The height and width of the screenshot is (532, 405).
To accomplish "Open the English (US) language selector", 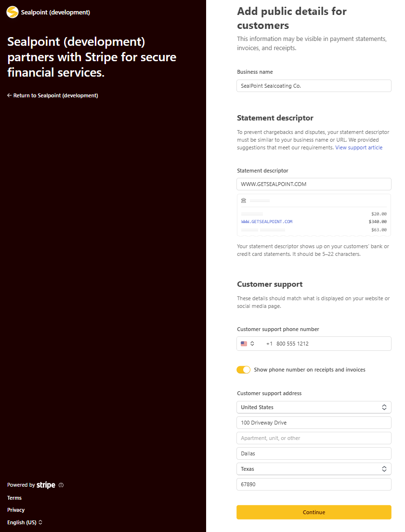I will click(x=25, y=522).
